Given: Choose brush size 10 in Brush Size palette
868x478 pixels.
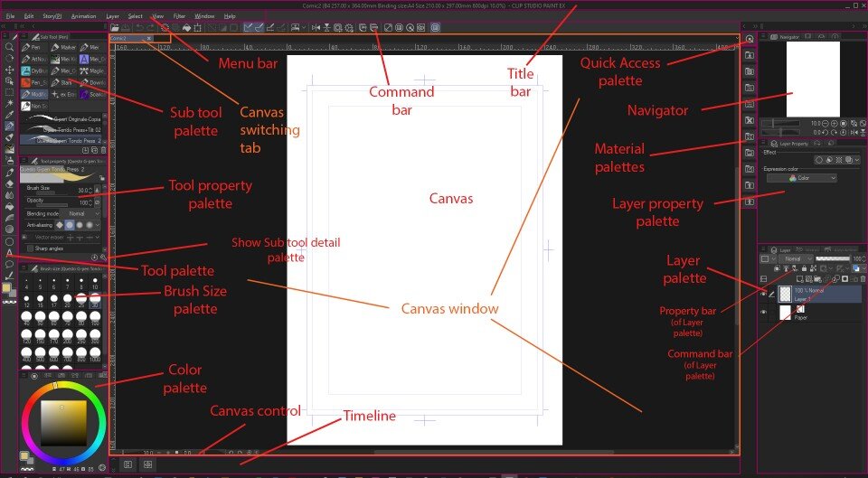Looking at the screenshot, I should pos(95,284).
